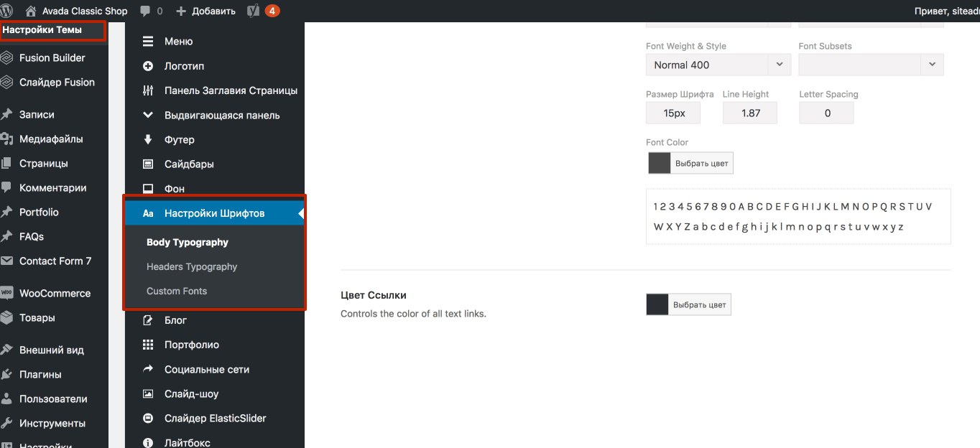Click the plus-circle icon beside Логотип
Screen dimensions: 980x448
pos(148,66)
